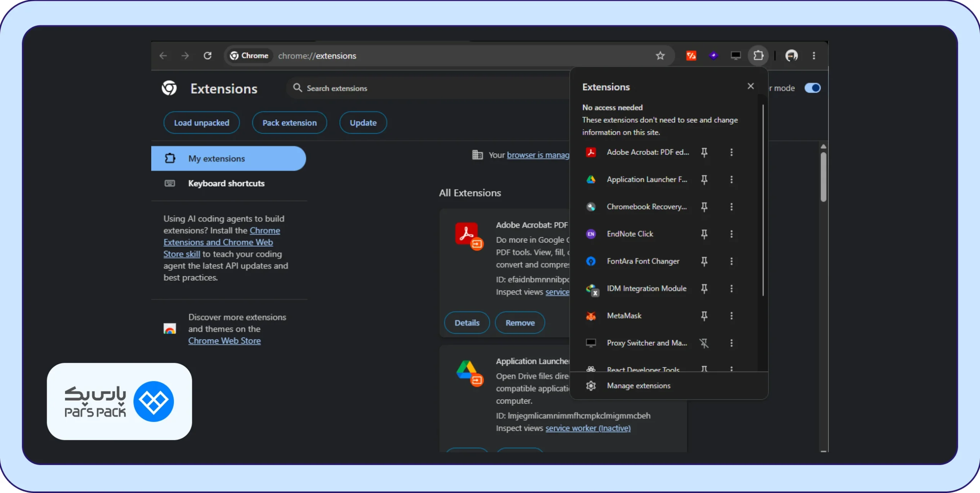
Task: Open more options for EndNote Click
Action: point(731,234)
